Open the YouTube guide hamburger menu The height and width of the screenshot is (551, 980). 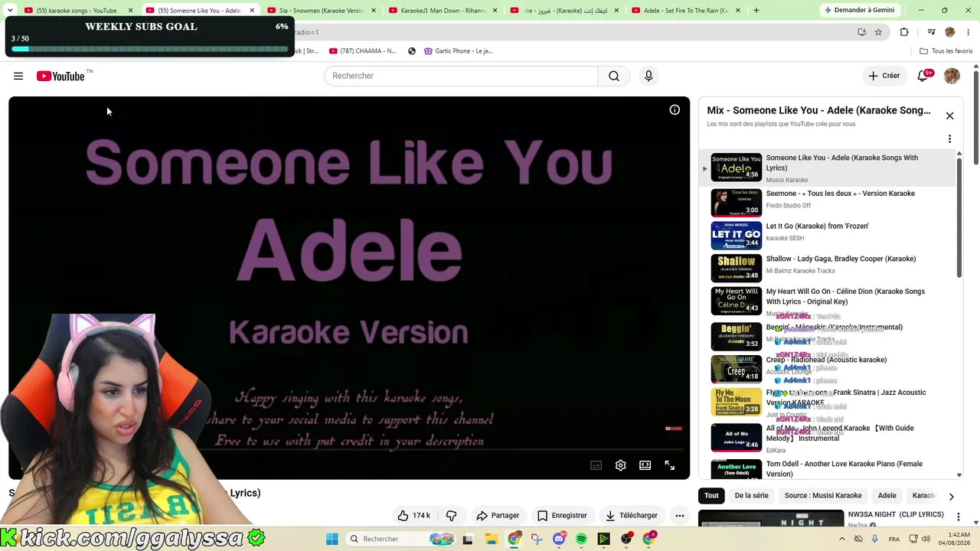coord(18,76)
